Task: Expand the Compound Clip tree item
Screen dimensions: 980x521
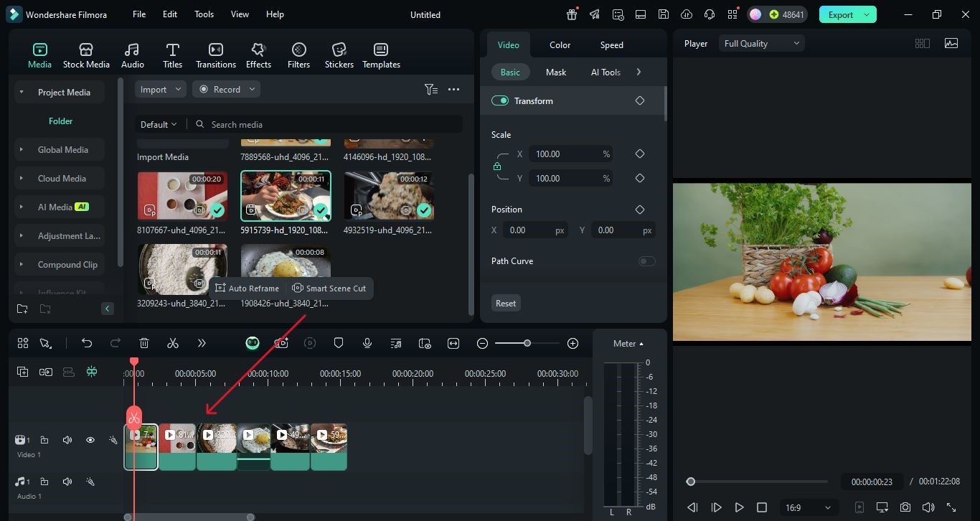Action: [x=21, y=265]
